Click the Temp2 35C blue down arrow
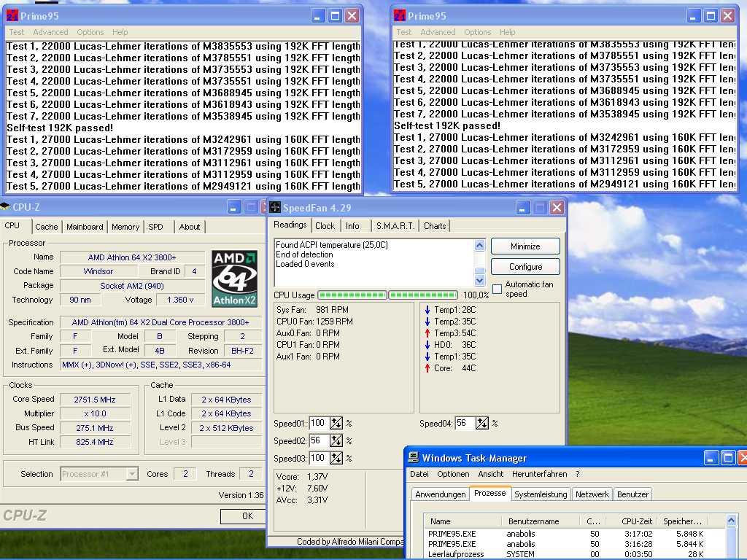 click(427, 321)
